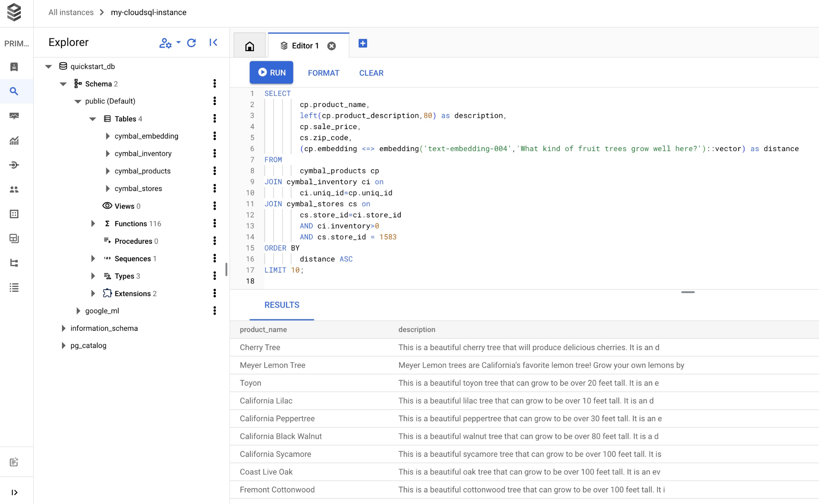
Task: Collapse the Tables node
Action: pos(93,119)
